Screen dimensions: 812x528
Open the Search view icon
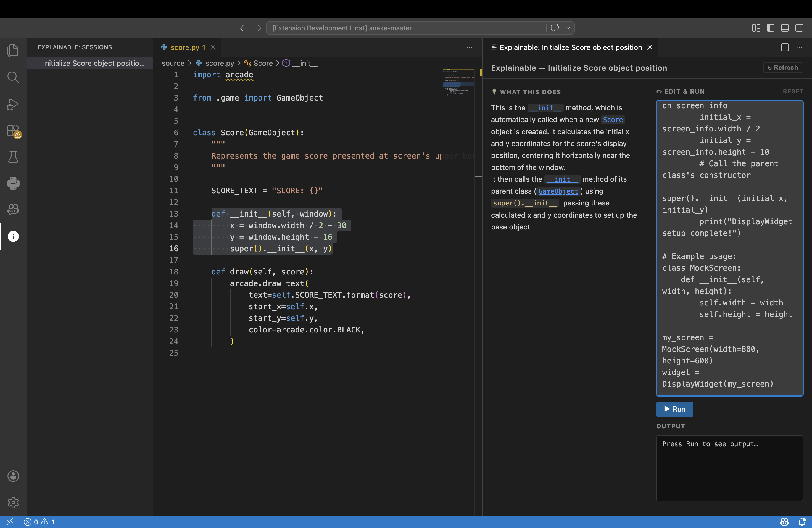(13, 77)
